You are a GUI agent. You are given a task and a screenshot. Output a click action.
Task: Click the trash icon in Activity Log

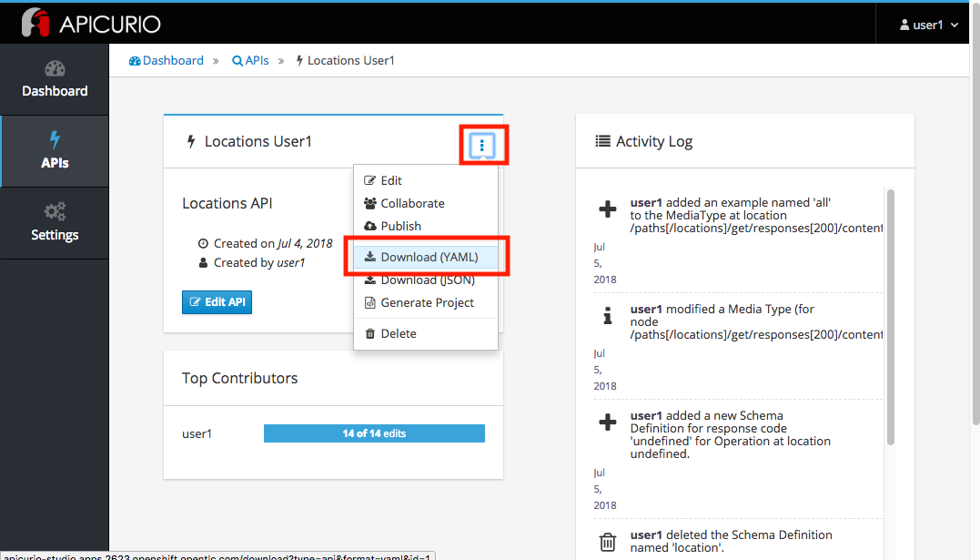pos(607,544)
